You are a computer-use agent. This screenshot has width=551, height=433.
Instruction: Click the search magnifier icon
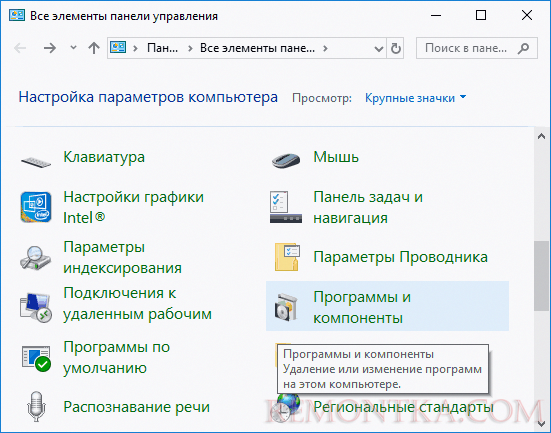click(x=523, y=48)
